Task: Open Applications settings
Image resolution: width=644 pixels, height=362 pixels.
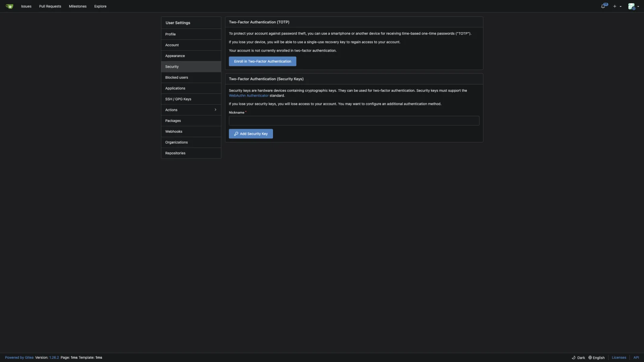Action: 191,88
